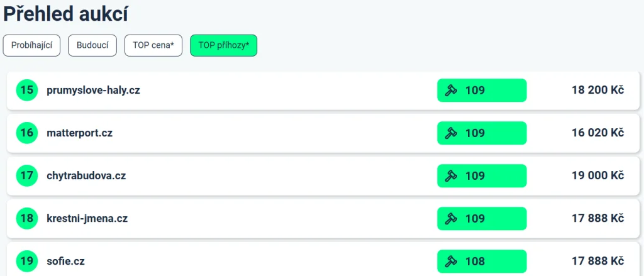Open the prumyslove-haly.cz auction
644x276 pixels.
pos(93,90)
